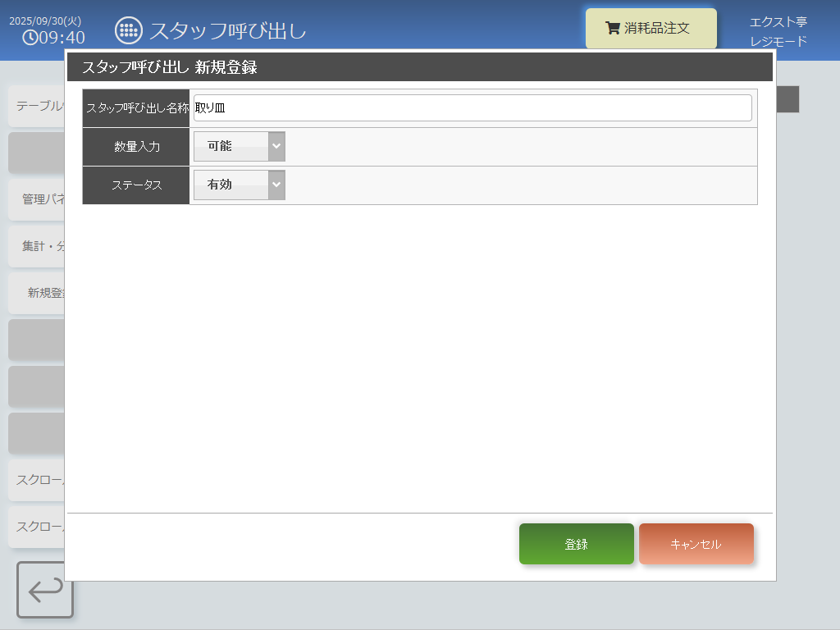Click the スタッフ呼び出し名称 text field

[x=472, y=108]
